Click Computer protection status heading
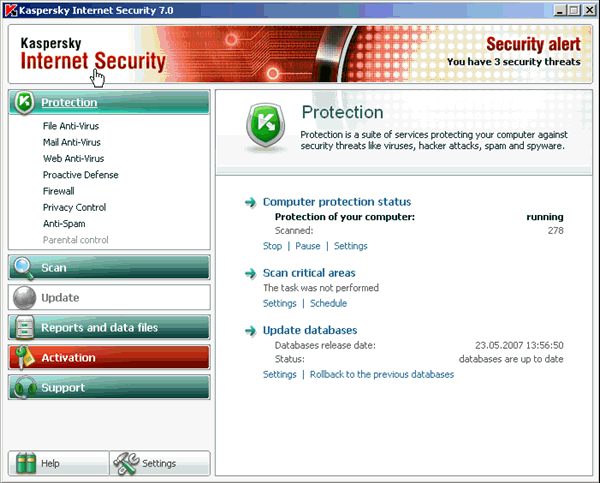The height and width of the screenshot is (483, 600). pyautogui.click(x=337, y=202)
